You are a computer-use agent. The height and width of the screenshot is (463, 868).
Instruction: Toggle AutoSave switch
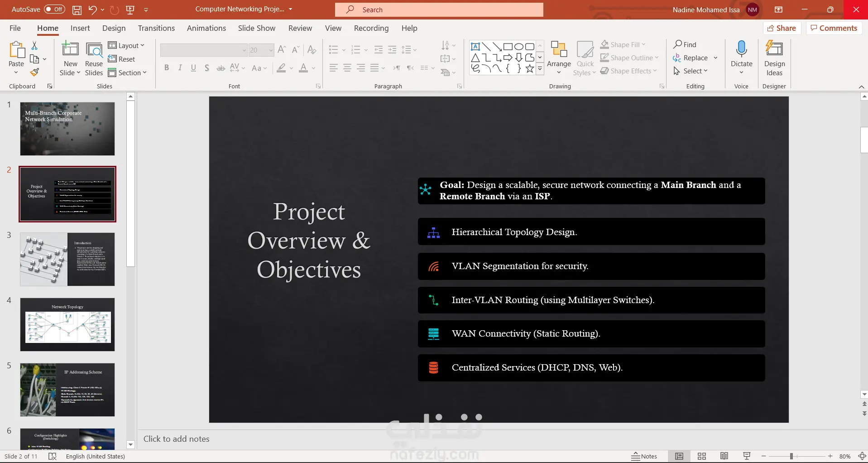pyautogui.click(x=54, y=10)
